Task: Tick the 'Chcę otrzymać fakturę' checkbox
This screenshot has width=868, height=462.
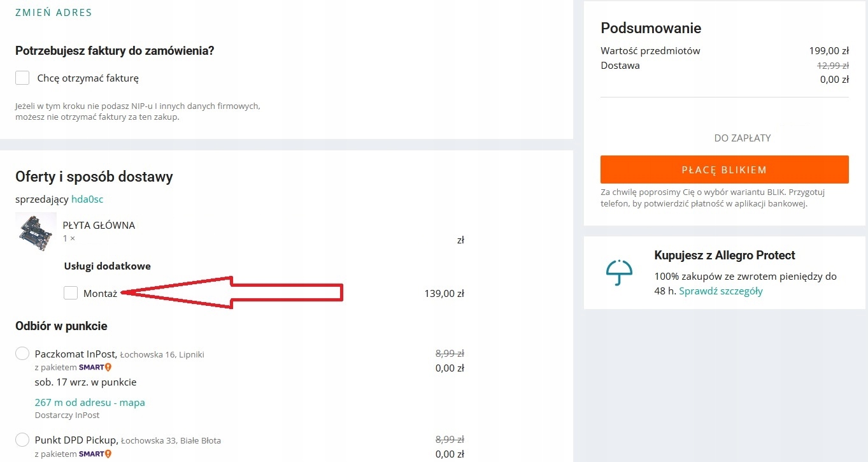Action: 22,78
